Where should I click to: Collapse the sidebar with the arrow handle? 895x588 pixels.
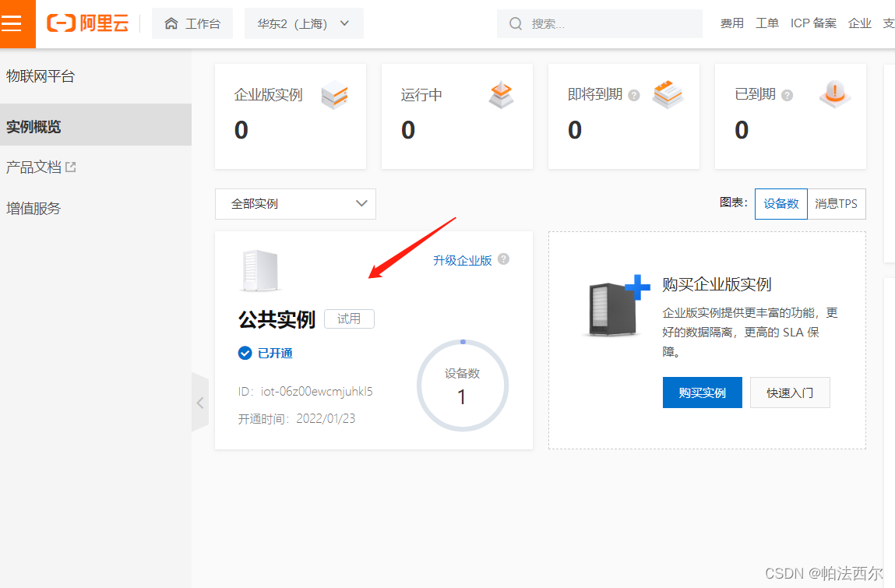point(199,403)
